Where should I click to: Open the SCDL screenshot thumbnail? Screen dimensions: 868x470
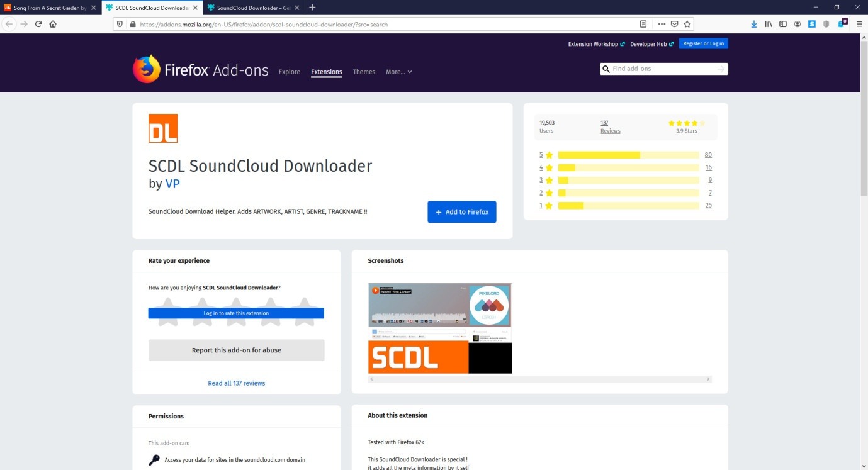click(440, 328)
